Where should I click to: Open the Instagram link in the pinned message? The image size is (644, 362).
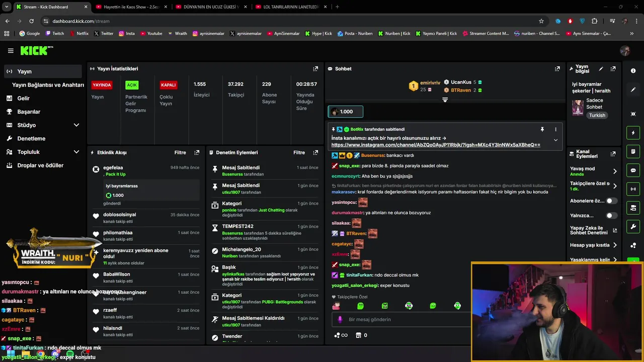coord(436,145)
